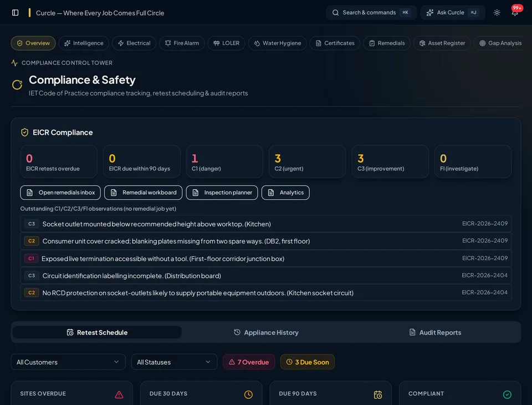The width and height of the screenshot is (532, 405).
Task: Open the No RCD protection observation
Action: (265, 292)
